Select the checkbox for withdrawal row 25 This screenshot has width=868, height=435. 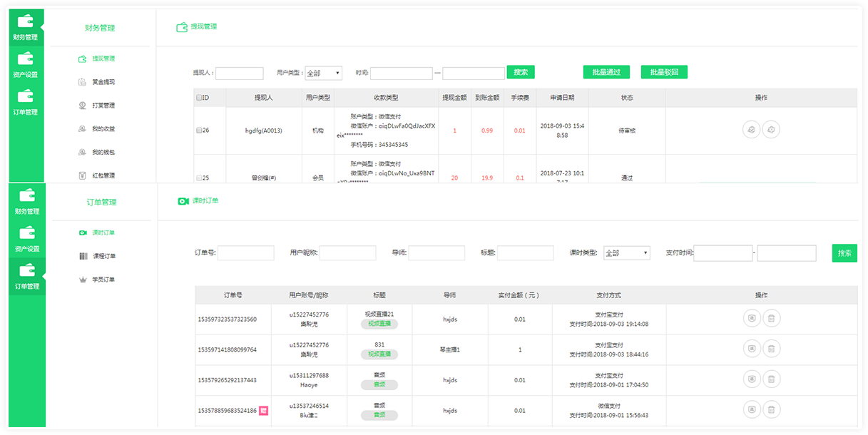pos(199,178)
